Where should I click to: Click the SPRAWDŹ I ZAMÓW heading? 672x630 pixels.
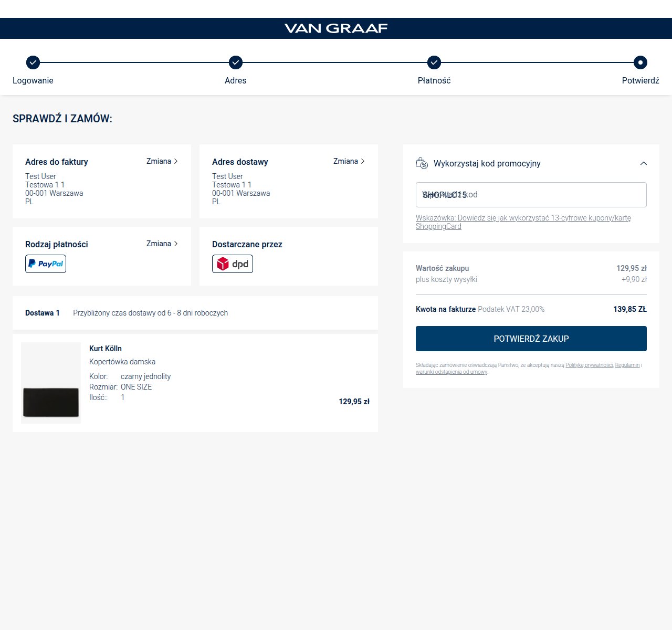pos(62,119)
